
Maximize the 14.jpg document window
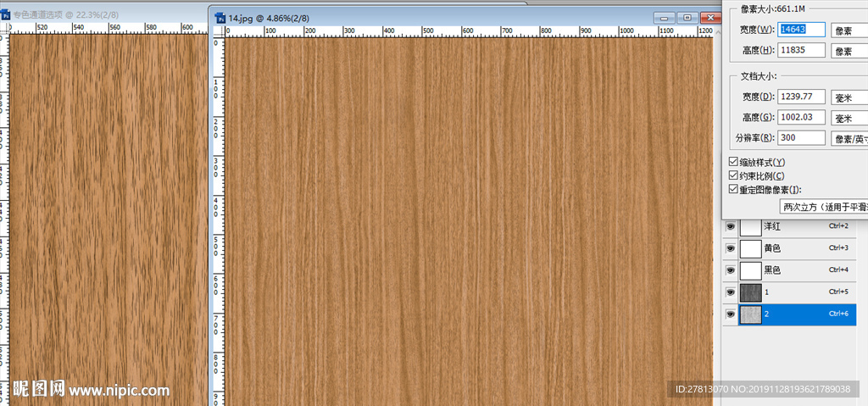(687, 18)
